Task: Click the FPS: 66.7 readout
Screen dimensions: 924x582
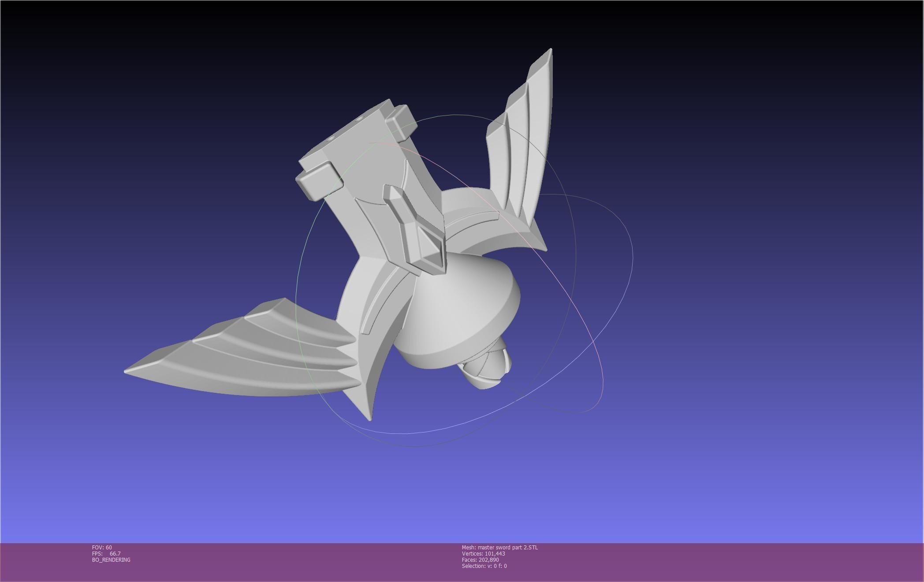Action: click(106, 553)
